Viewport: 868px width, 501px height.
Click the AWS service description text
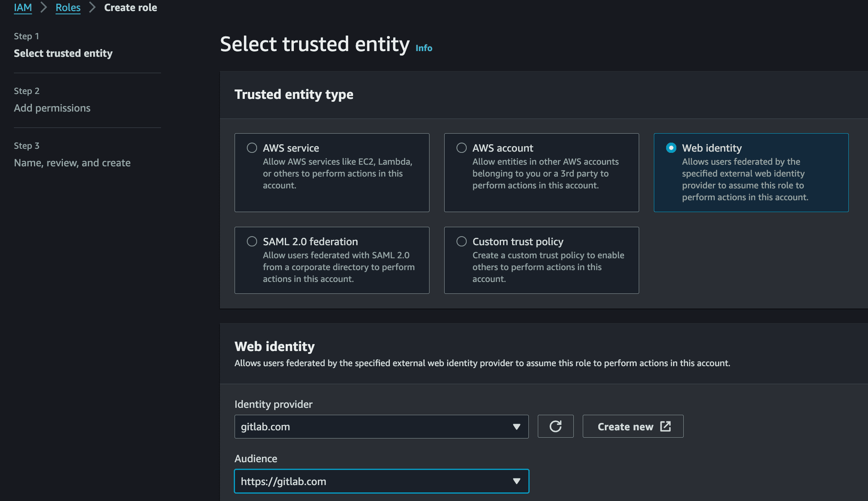(x=338, y=173)
